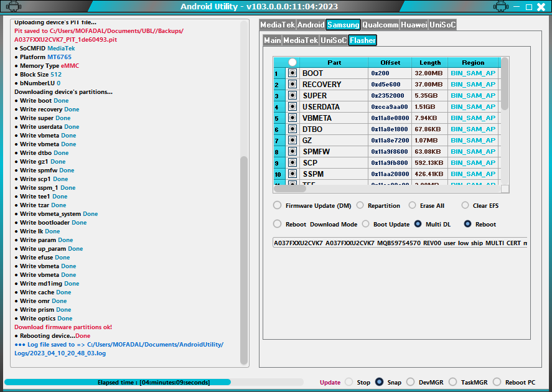The image size is (552, 392).
Task: Click the firmware version text field
Action: point(400,243)
